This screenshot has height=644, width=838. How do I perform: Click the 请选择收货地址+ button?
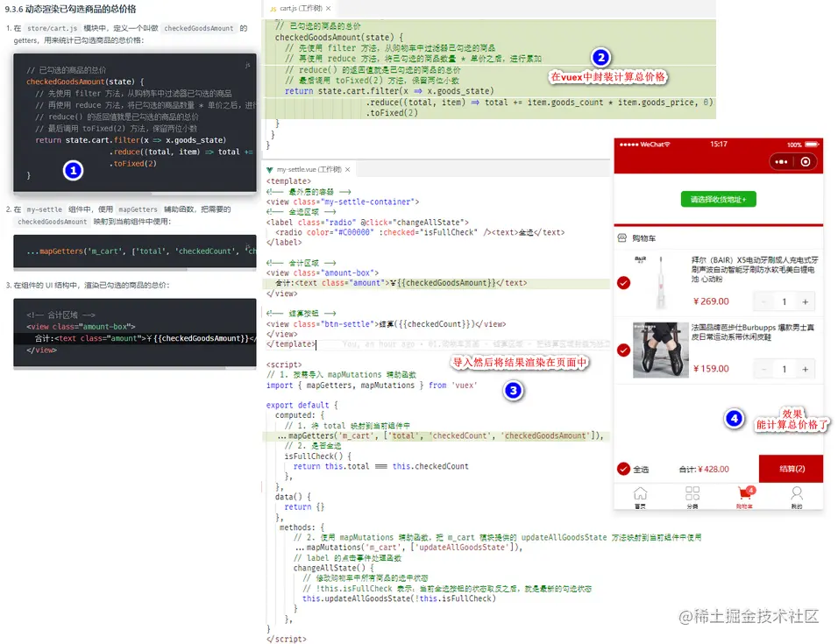(x=718, y=199)
